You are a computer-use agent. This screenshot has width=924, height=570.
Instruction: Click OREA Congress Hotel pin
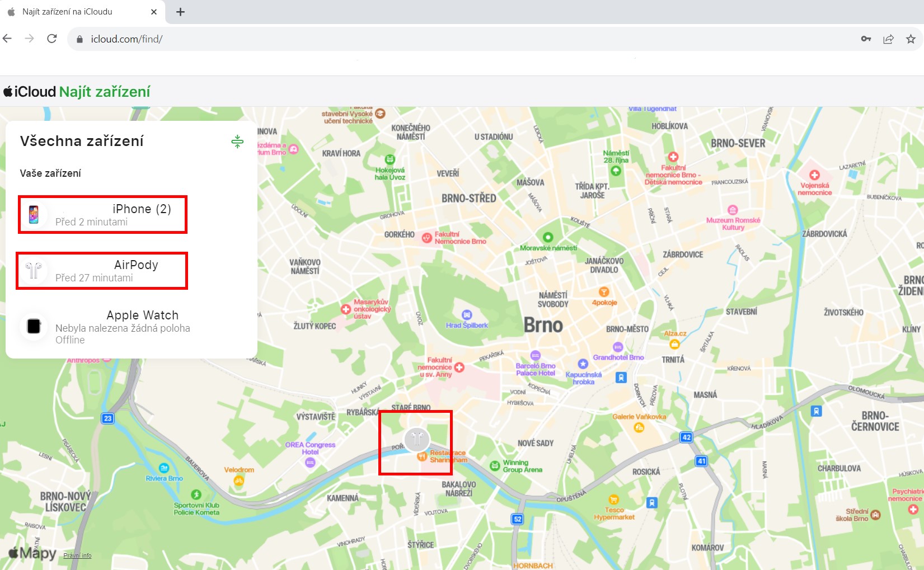click(x=310, y=463)
